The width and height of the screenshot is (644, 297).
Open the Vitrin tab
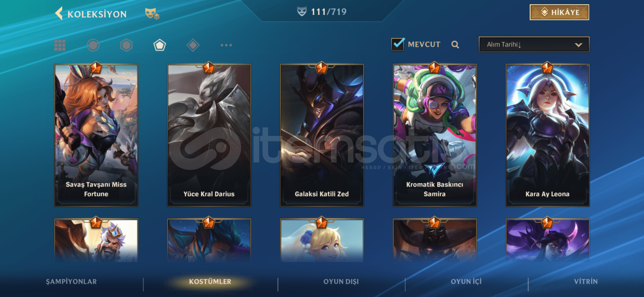(x=586, y=282)
